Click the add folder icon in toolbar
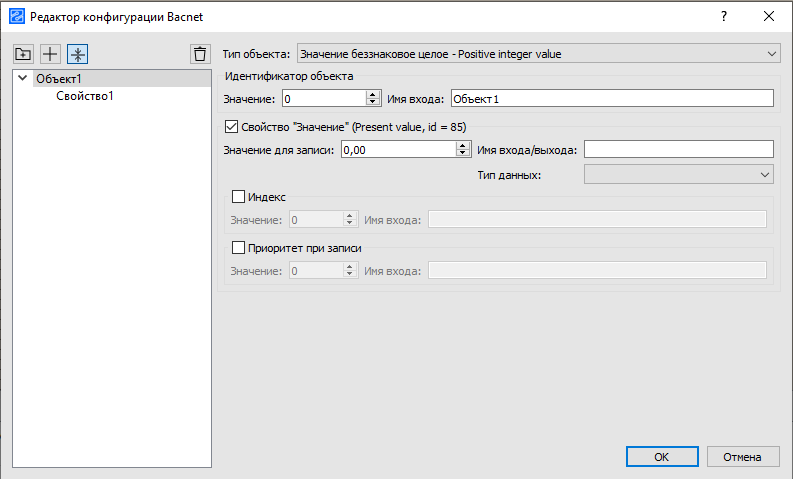The image size is (793, 479). (23, 54)
